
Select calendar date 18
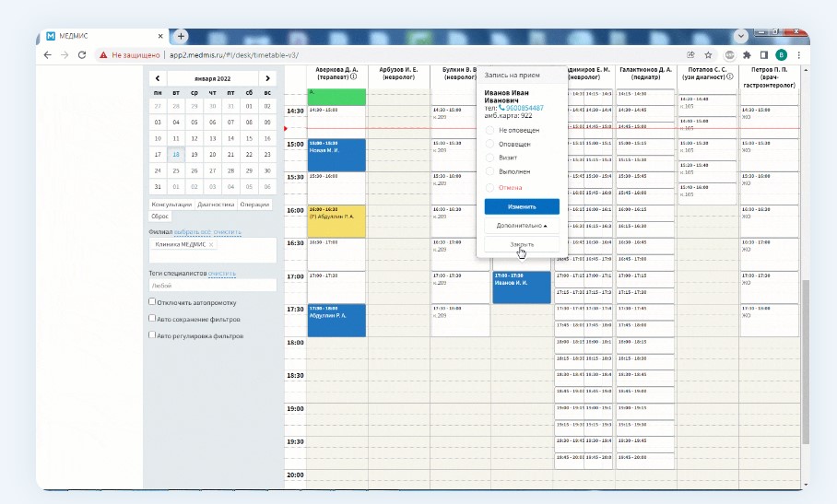pyautogui.click(x=176, y=155)
